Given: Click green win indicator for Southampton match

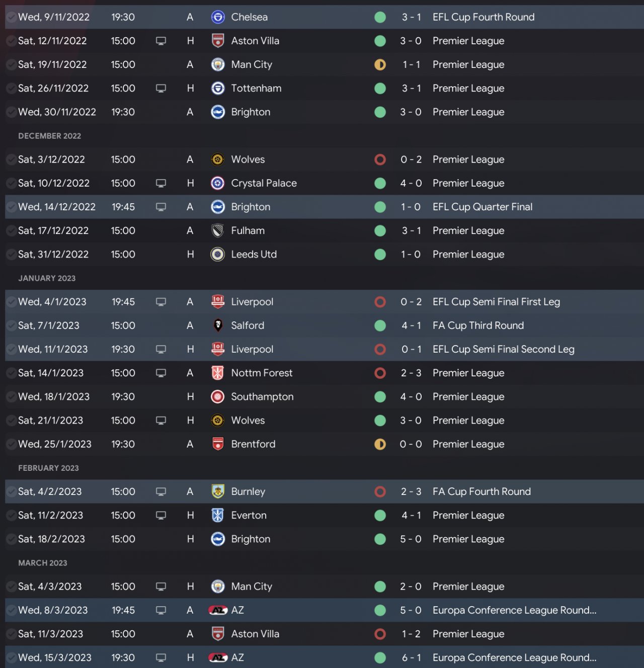Looking at the screenshot, I should 380,397.
